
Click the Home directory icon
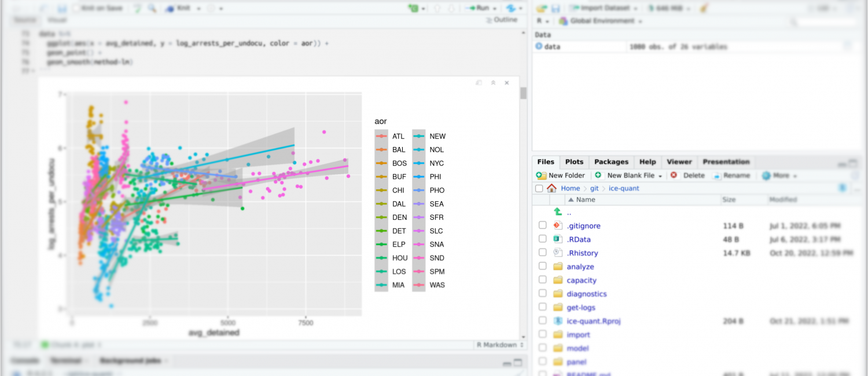coord(551,188)
